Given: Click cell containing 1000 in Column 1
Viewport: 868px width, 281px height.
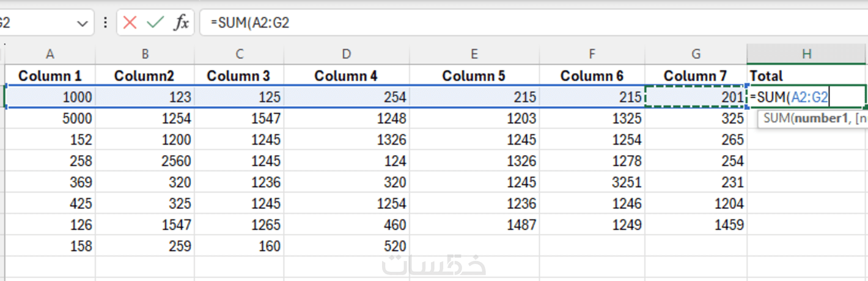Looking at the screenshot, I should point(50,97).
